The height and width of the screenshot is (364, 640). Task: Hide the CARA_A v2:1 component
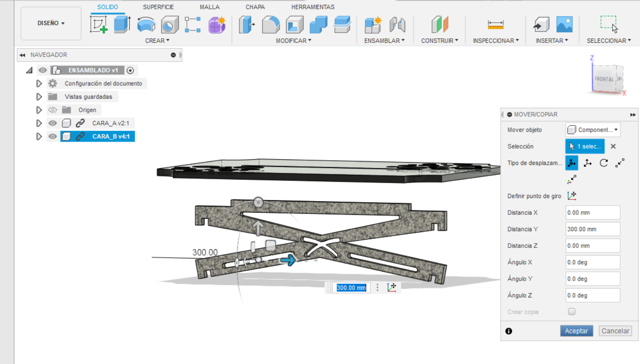coord(53,123)
